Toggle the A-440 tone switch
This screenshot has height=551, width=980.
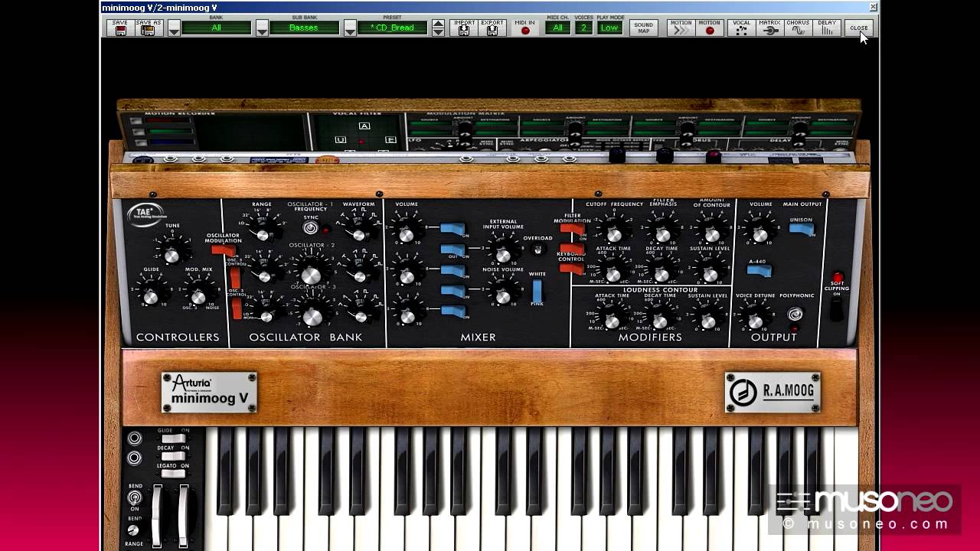click(x=759, y=270)
